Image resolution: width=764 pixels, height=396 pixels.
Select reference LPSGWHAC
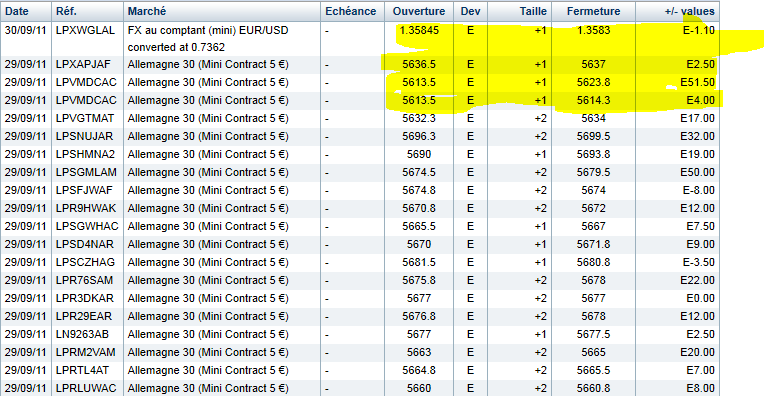[x=87, y=226]
